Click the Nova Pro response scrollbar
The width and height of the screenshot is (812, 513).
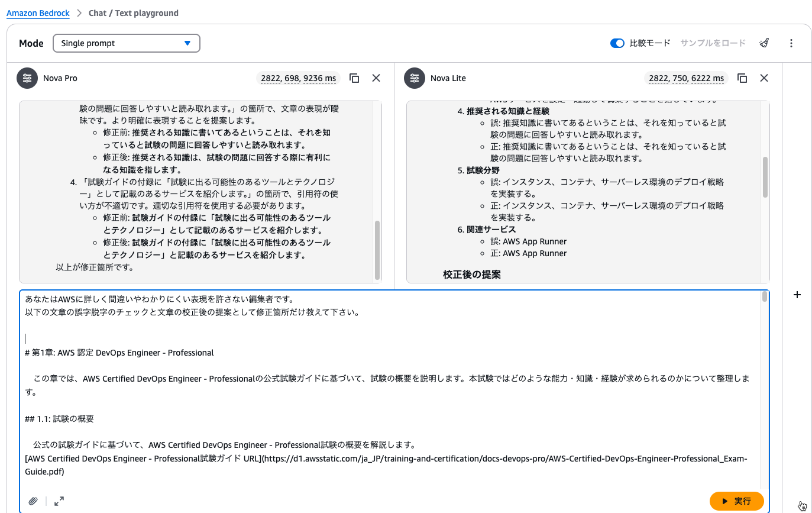[x=377, y=250]
